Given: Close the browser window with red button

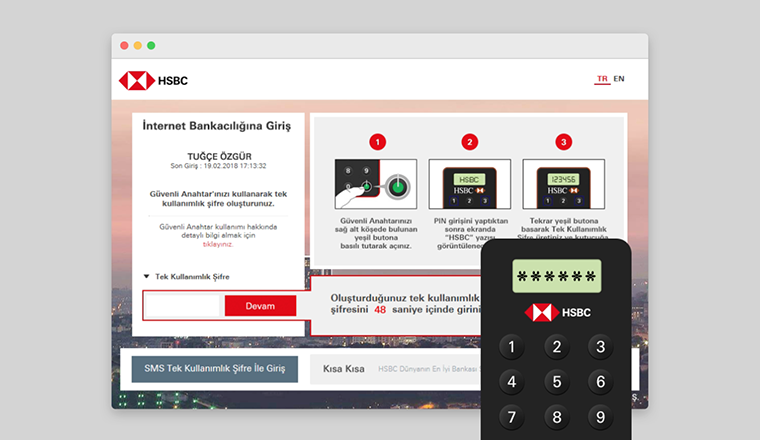Looking at the screenshot, I should (124, 46).
